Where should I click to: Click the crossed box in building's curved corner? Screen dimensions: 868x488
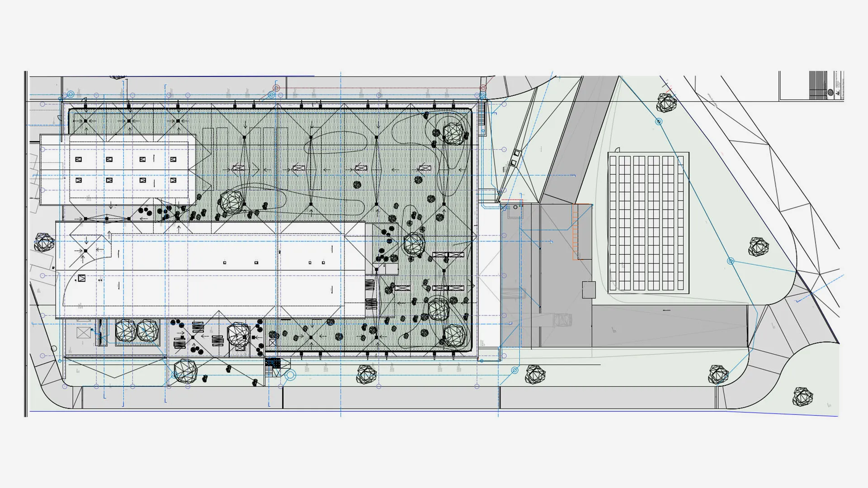81,278
